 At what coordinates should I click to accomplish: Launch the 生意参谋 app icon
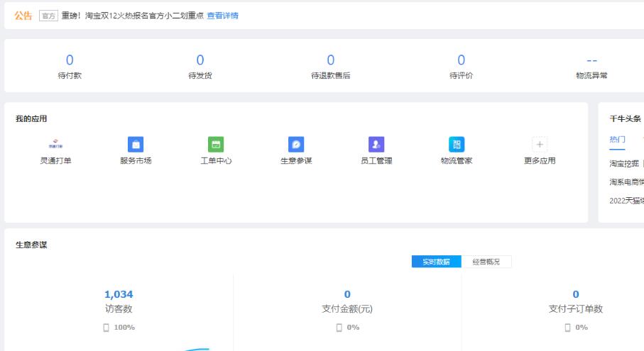coord(296,145)
